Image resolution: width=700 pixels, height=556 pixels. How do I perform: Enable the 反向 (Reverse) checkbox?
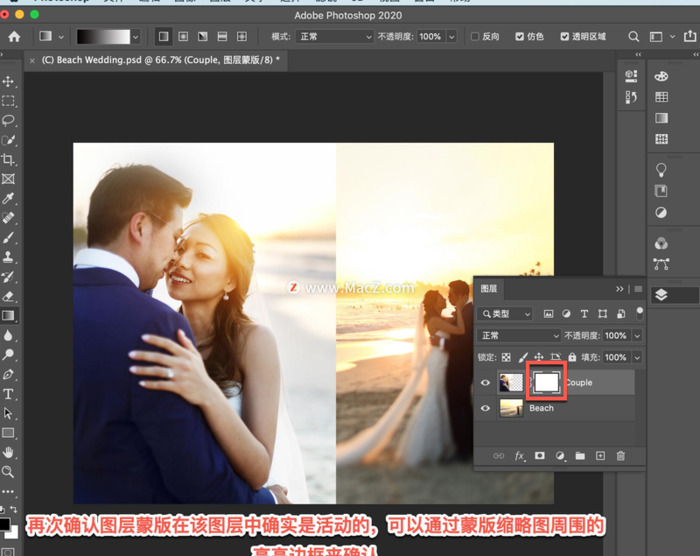coord(475,37)
